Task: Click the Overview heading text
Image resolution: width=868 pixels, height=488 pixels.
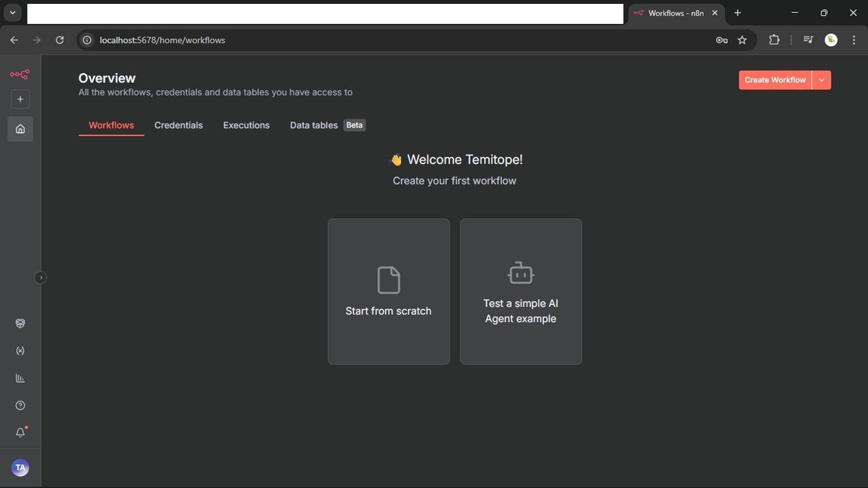Action: pos(107,78)
